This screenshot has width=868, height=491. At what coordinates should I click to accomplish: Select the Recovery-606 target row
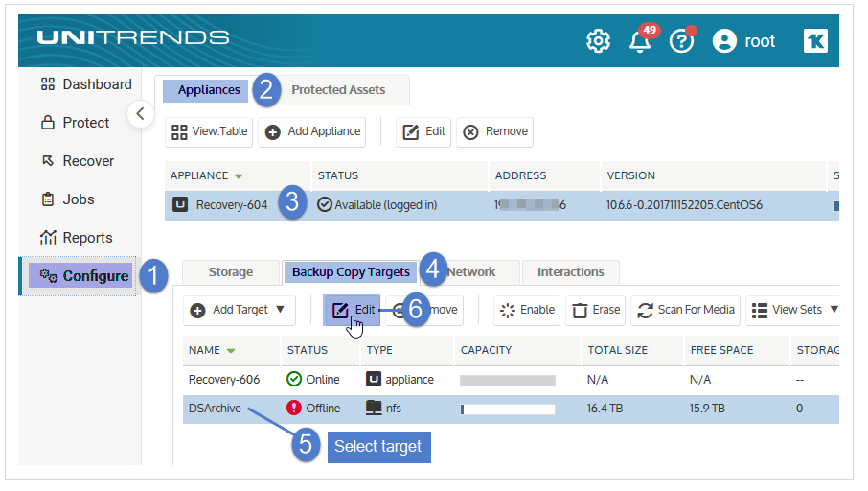click(511, 380)
